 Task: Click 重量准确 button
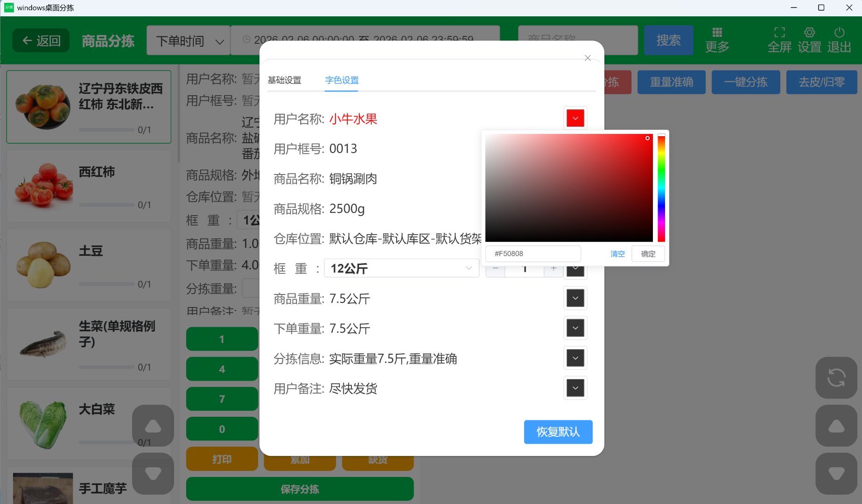coord(671,82)
